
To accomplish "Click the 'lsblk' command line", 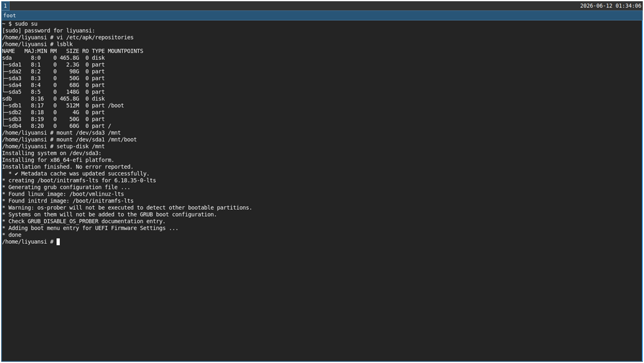I will (x=38, y=44).
